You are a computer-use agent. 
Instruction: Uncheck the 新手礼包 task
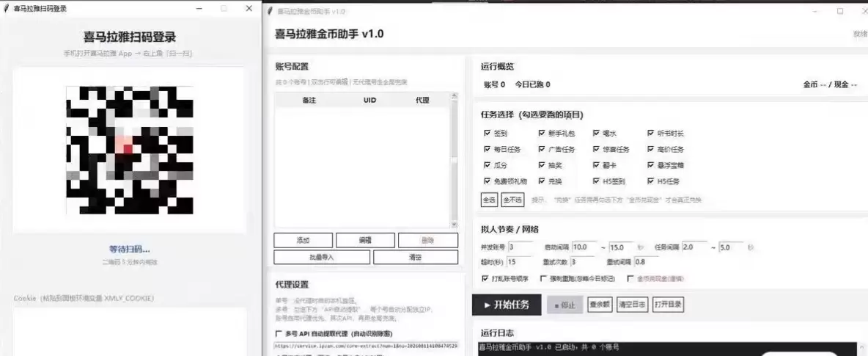click(x=542, y=133)
